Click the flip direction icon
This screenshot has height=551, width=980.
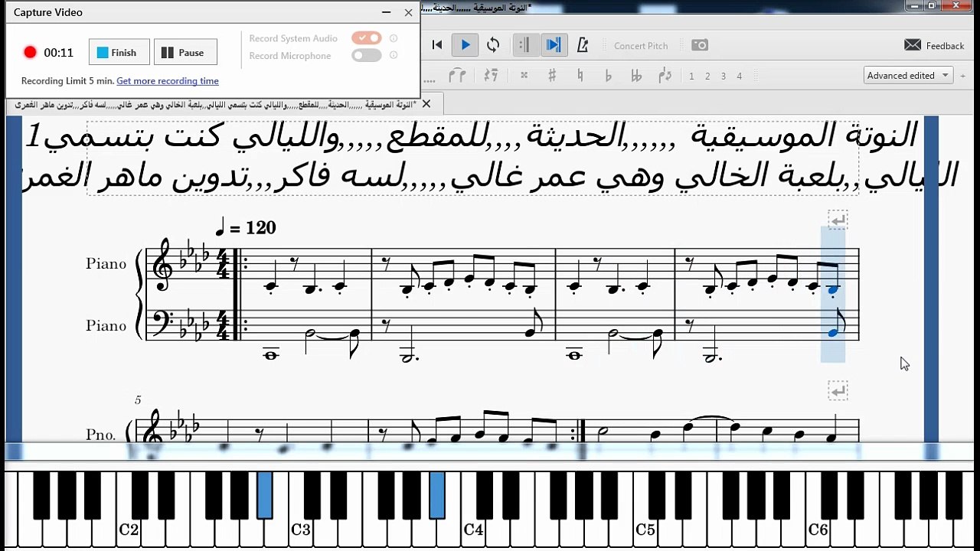point(665,76)
